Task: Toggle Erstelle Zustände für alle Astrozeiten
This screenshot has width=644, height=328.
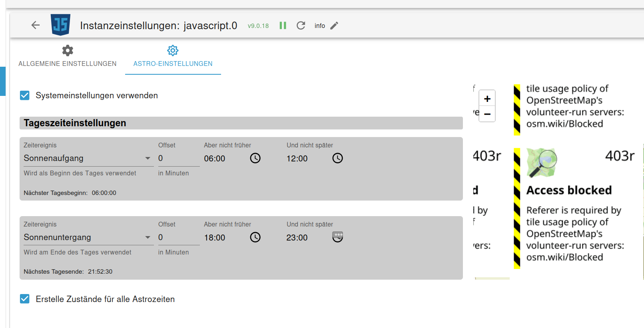Action: [x=25, y=299]
